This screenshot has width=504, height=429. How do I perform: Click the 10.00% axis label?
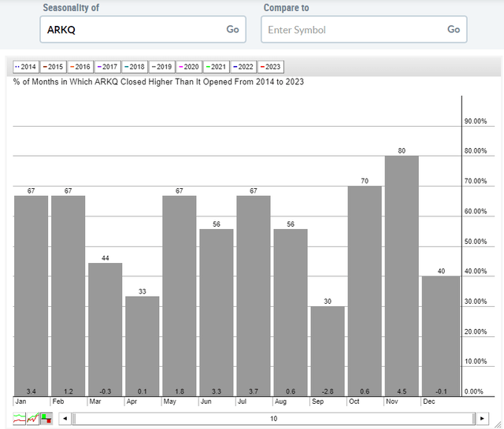tap(476, 361)
